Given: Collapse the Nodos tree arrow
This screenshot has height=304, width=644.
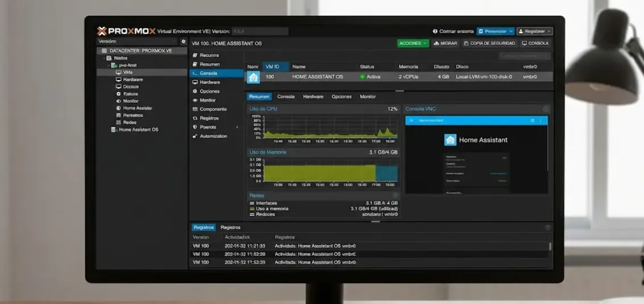Looking at the screenshot, I should pos(104,58).
